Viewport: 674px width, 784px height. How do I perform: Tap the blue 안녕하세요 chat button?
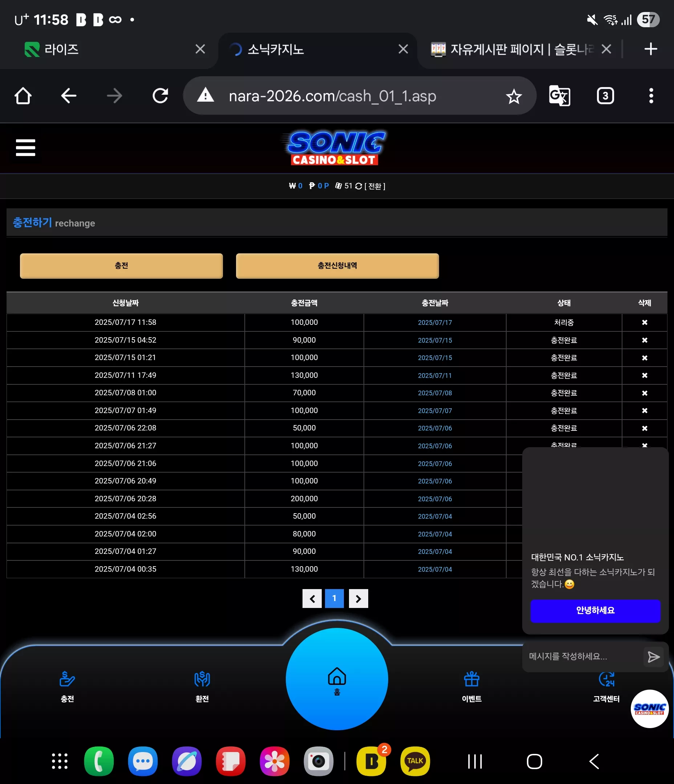(x=595, y=611)
